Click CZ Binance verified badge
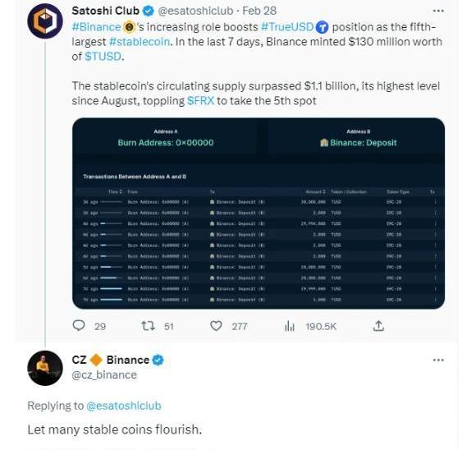The image size is (476, 450). coord(158,360)
